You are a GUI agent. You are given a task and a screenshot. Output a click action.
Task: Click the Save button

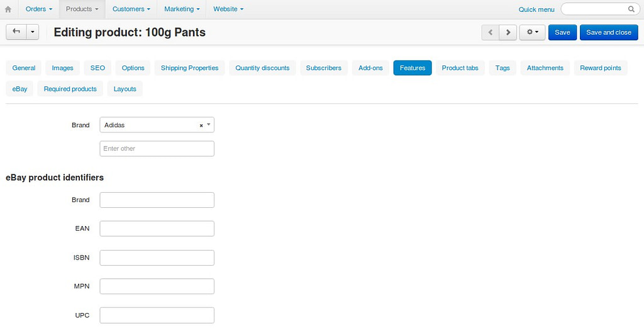(x=562, y=33)
